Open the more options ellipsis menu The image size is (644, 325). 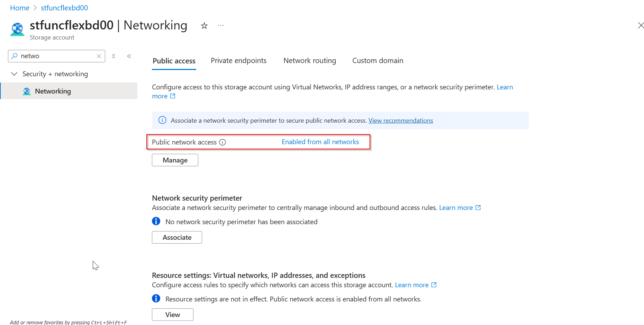221,25
